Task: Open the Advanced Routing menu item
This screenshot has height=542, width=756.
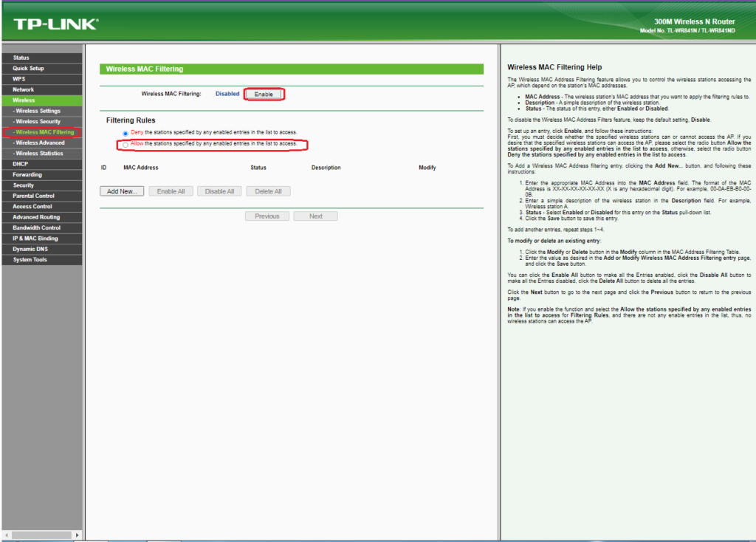Action: [x=42, y=217]
